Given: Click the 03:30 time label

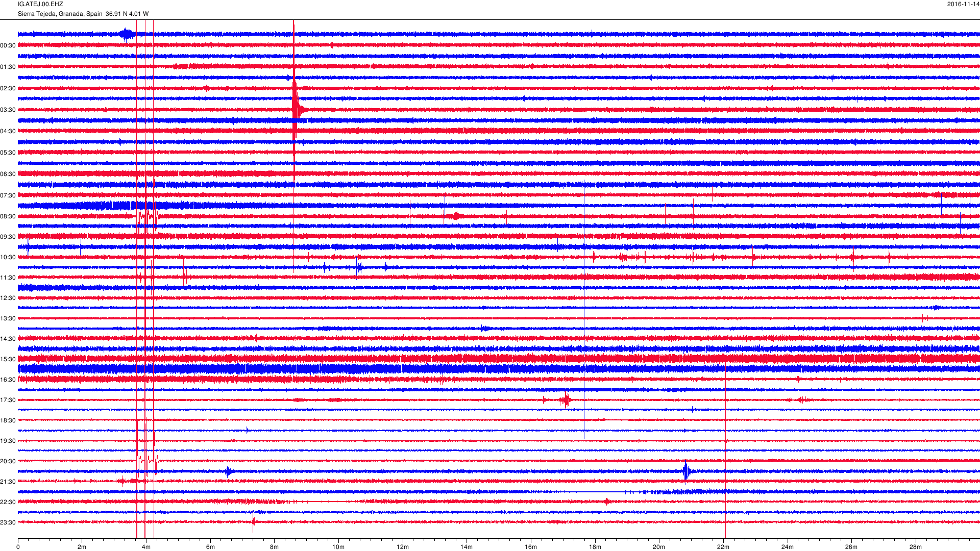Looking at the screenshot, I should [x=8, y=110].
